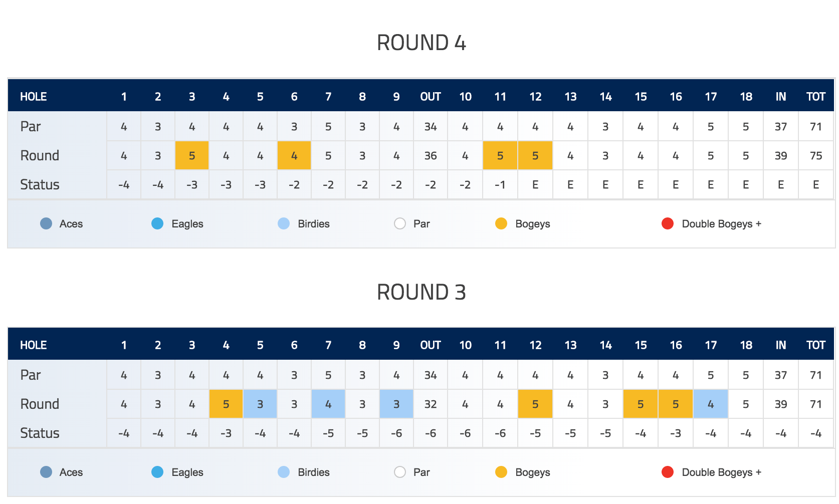Click the ROUND 3 heading
The image size is (839, 504).
422,292
